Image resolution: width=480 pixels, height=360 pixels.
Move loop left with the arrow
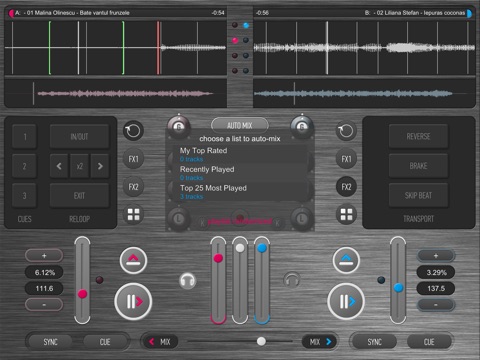(x=59, y=166)
